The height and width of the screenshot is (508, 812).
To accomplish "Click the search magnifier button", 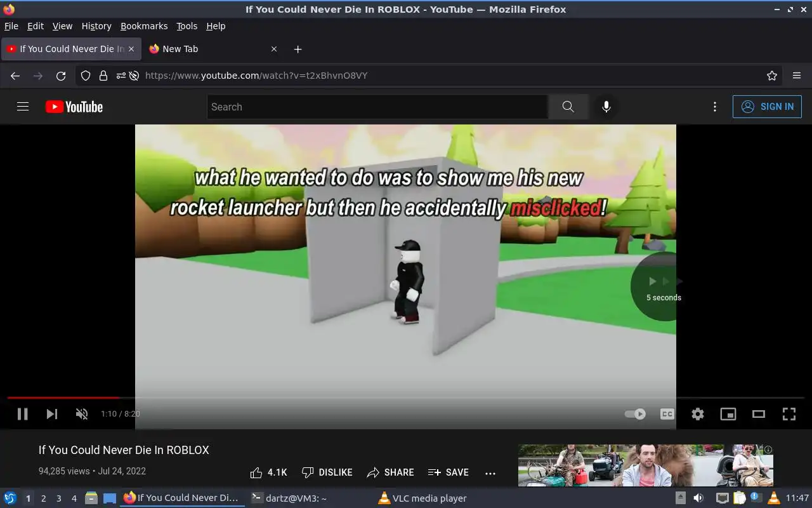I will [568, 107].
